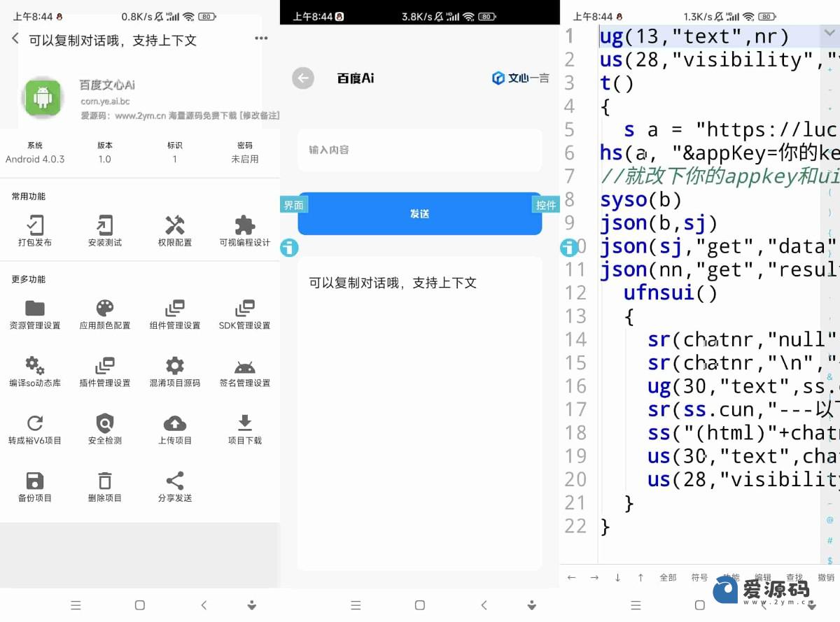This screenshot has height=622, width=840.
Task: Tap the back arrow beside 百度Ai
Action: click(303, 78)
